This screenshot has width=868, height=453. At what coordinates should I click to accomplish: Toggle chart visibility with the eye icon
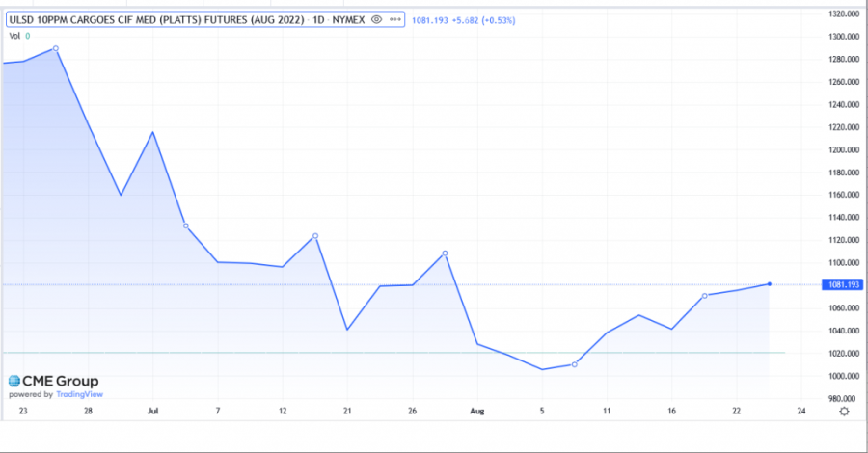point(375,18)
